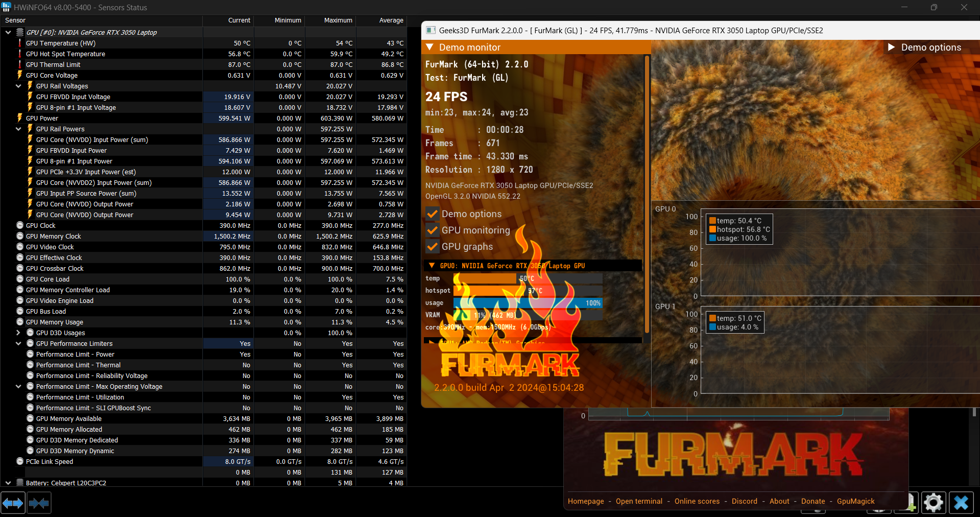Open the GpuMagick link
The image size is (980, 517).
point(856,501)
